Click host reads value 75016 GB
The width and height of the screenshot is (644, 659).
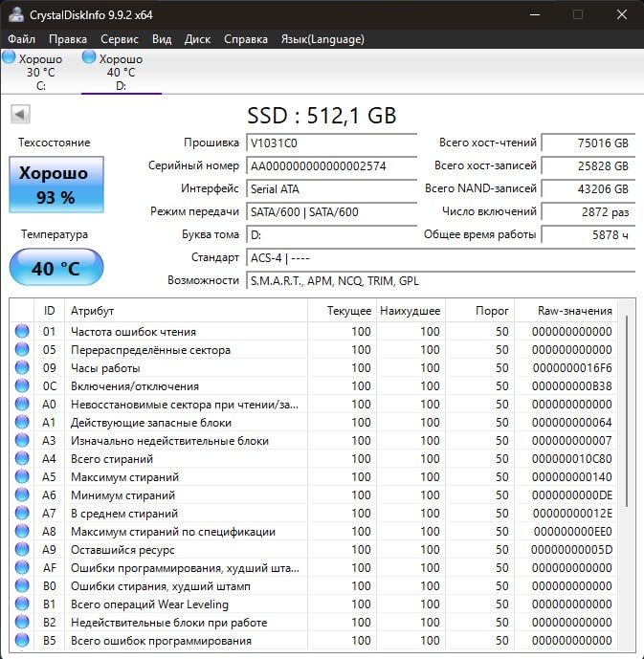(x=588, y=143)
